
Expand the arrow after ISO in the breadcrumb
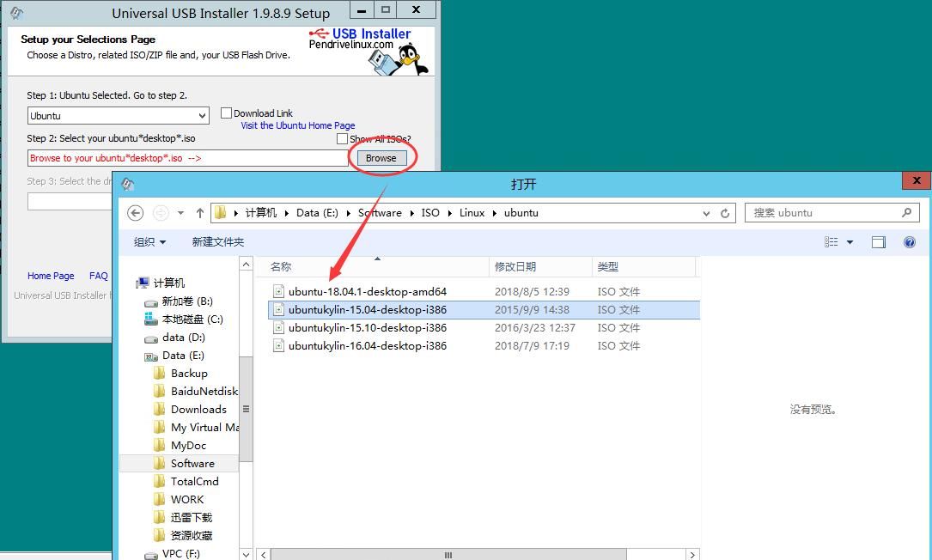click(449, 213)
